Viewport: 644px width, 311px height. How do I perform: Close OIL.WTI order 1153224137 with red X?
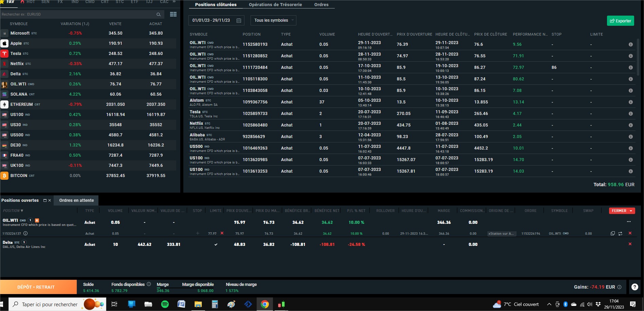pos(630,233)
